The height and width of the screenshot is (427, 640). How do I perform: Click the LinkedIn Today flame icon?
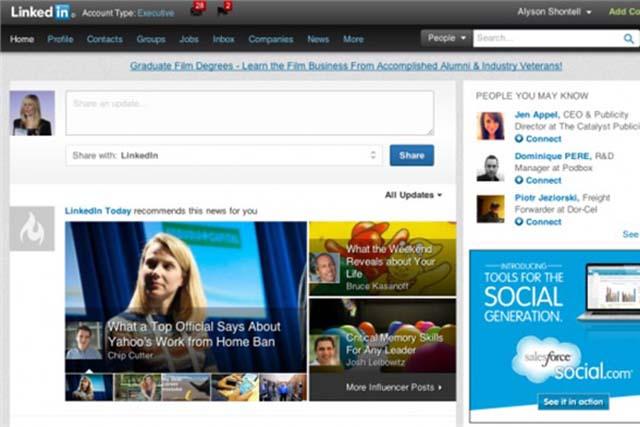(32, 229)
